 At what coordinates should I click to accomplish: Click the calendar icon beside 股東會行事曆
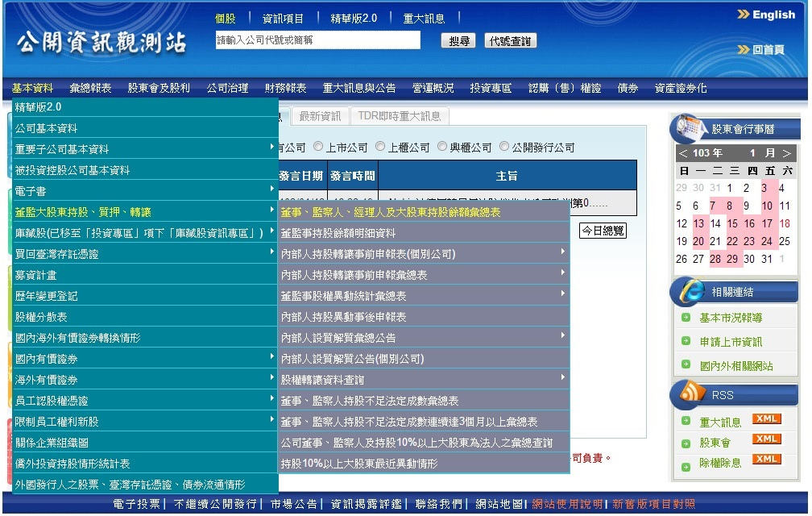[x=690, y=127]
